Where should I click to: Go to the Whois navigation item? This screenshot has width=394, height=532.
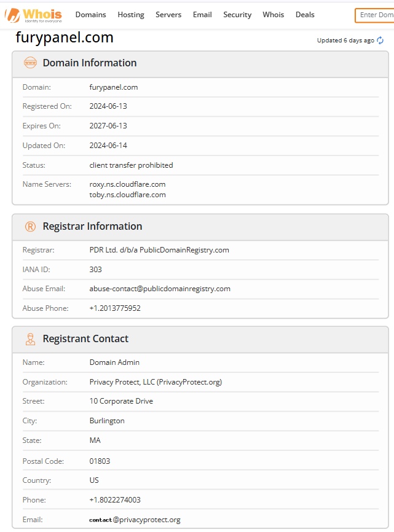(273, 15)
